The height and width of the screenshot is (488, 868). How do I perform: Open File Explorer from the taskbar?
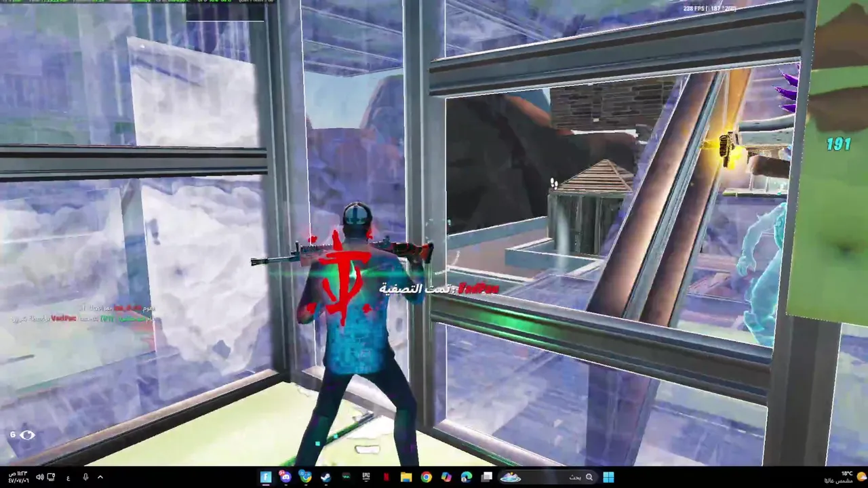[x=406, y=477]
